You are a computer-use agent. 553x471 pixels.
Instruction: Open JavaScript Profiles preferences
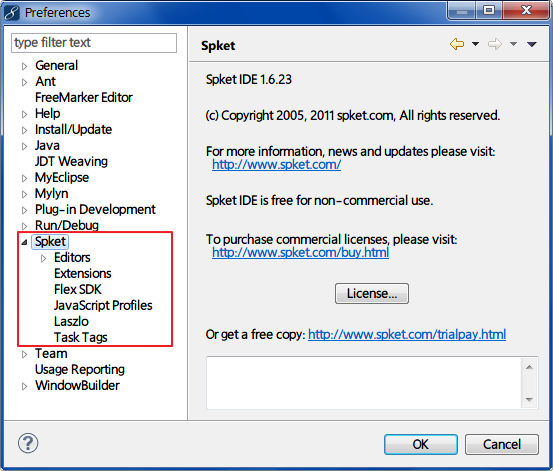point(103,306)
